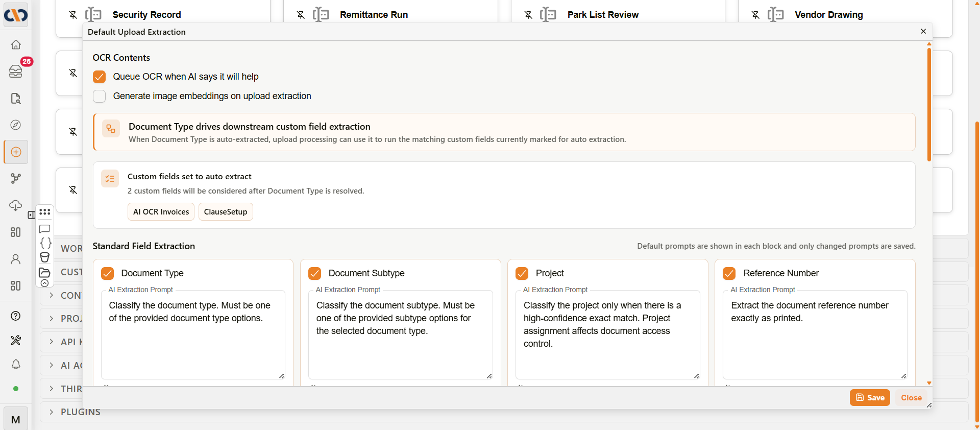Click the Close button in dialog footer
The image size is (980, 430).
click(911, 397)
